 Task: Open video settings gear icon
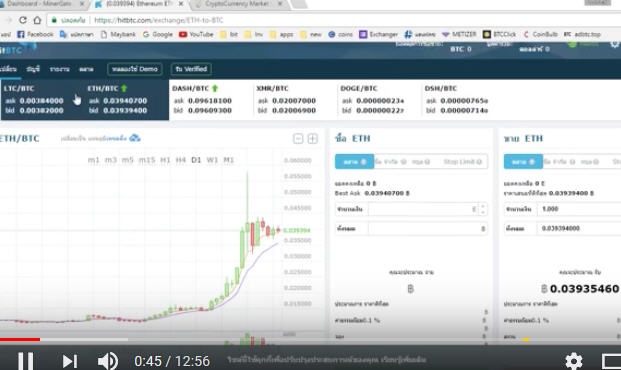tap(573, 361)
